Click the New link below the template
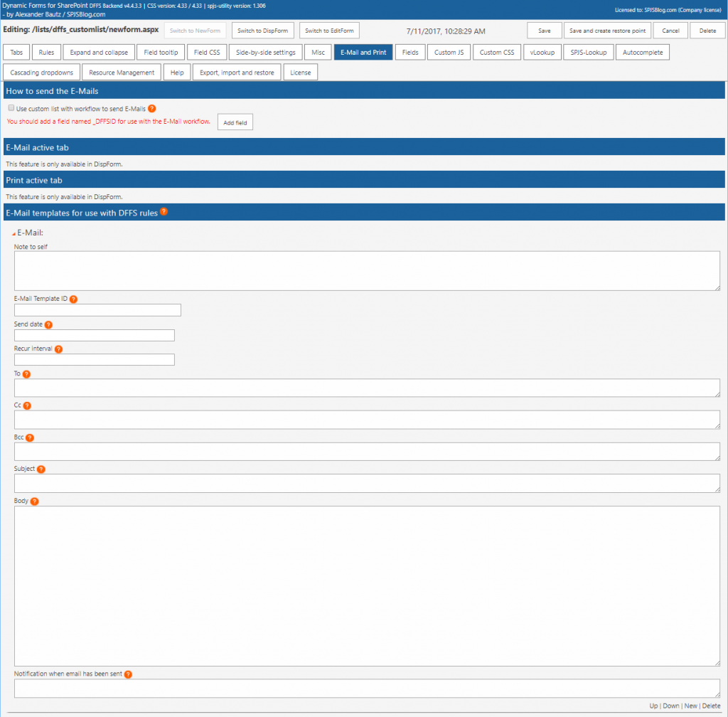The image size is (728, 717). click(x=690, y=706)
